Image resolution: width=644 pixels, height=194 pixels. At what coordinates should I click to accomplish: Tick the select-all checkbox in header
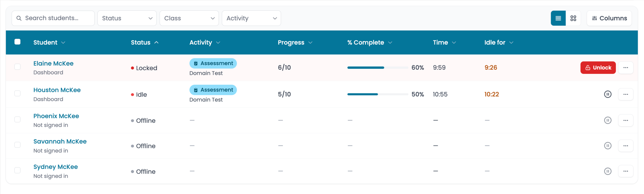(18, 42)
